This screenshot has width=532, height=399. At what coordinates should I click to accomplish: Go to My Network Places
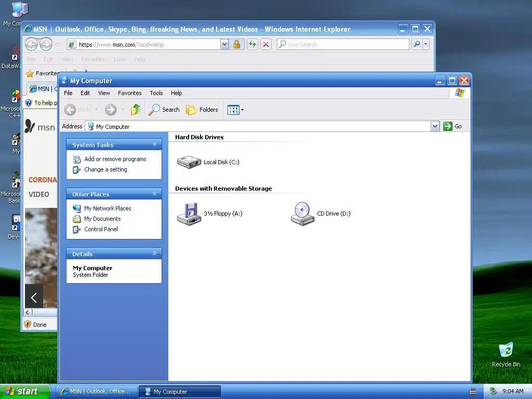[108, 208]
